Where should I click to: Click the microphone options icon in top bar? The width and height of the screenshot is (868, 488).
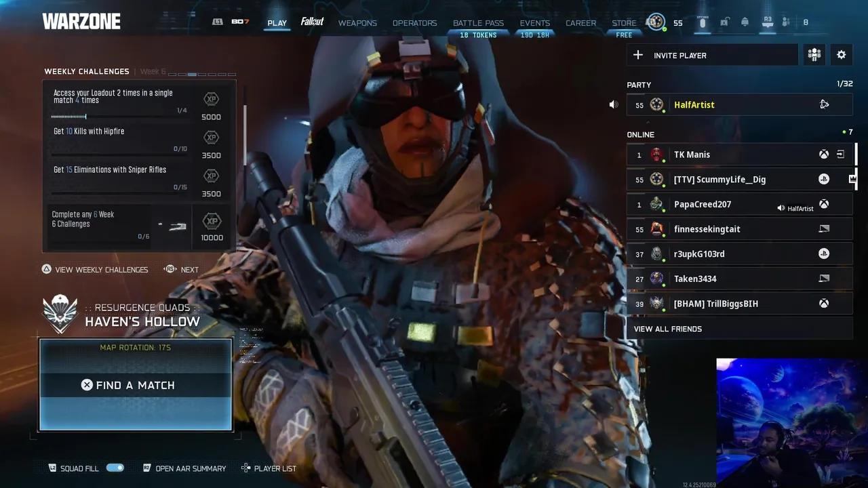pos(703,22)
